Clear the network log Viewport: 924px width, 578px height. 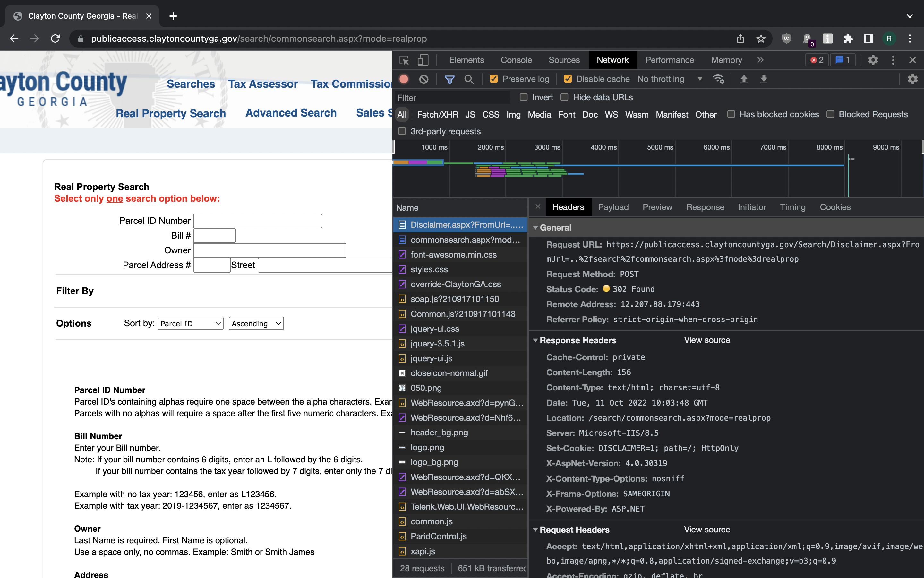424,79
